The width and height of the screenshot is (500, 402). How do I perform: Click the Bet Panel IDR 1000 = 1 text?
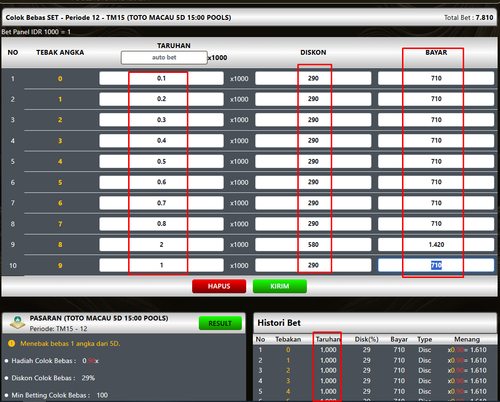(36, 32)
